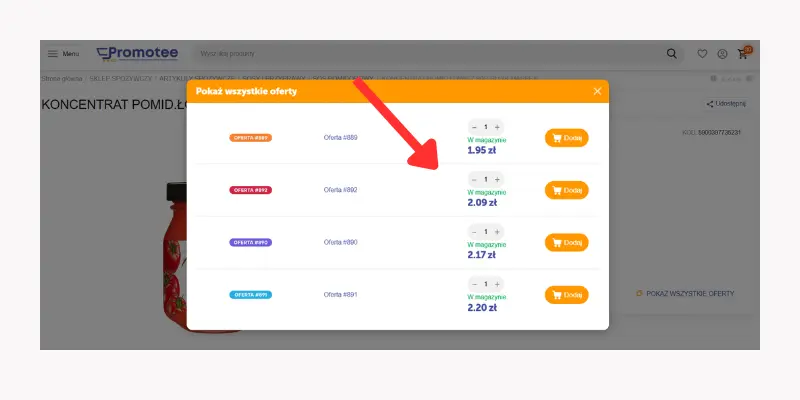Click the blue OFERTA #891 badge

click(251, 295)
